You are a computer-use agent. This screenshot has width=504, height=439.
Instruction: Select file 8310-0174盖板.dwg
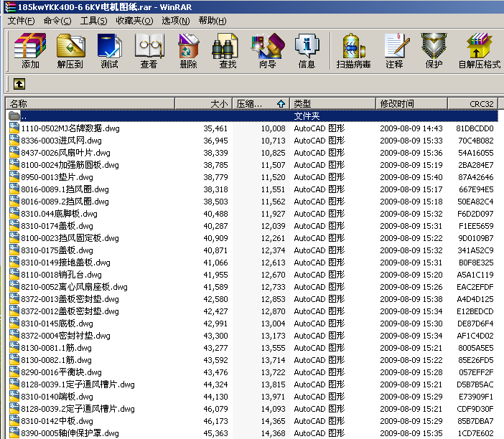[x=57, y=226]
